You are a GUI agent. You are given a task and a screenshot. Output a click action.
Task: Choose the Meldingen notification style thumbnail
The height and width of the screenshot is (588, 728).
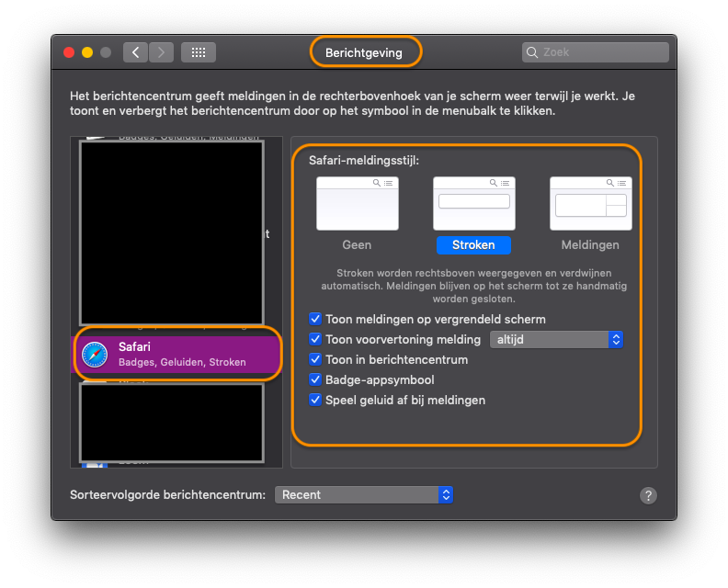click(590, 204)
